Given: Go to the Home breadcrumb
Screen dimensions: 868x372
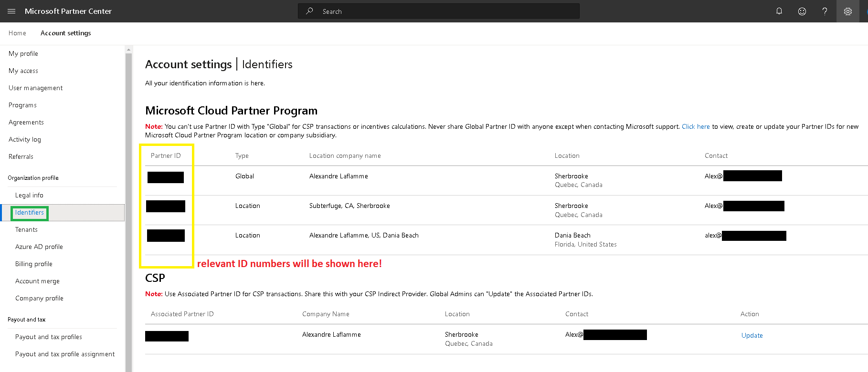Looking at the screenshot, I should pyautogui.click(x=17, y=33).
